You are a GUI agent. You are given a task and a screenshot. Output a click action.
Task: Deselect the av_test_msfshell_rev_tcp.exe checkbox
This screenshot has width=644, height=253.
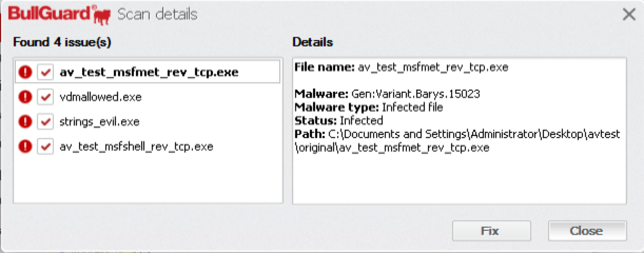pyautogui.click(x=45, y=146)
